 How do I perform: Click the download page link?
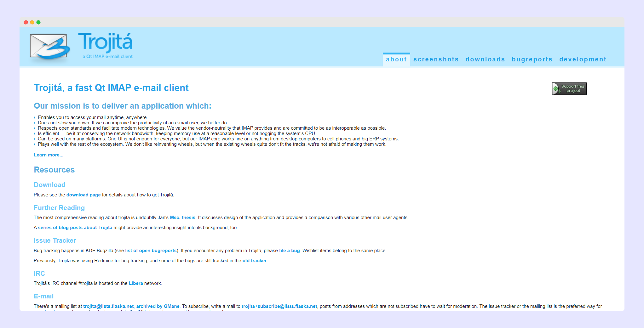pos(83,195)
